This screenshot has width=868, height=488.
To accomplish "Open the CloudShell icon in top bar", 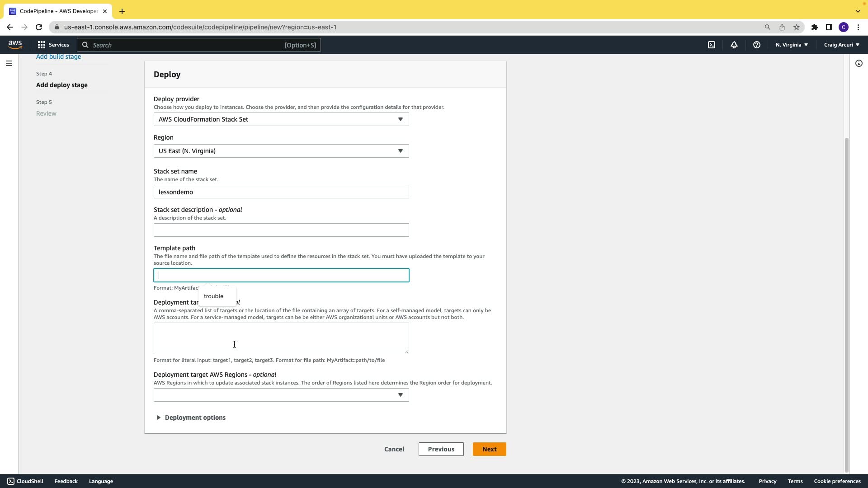I will [x=712, y=45].
